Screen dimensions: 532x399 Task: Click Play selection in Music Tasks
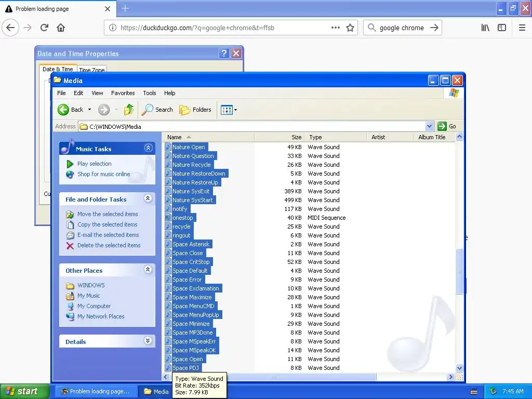(x=95, y=164)
